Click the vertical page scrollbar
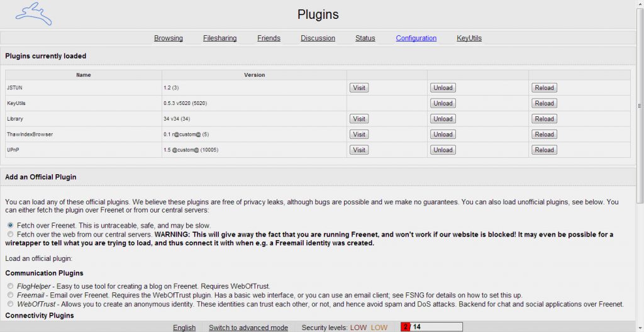This screenshot has height=332, width=644. (640, 106)
